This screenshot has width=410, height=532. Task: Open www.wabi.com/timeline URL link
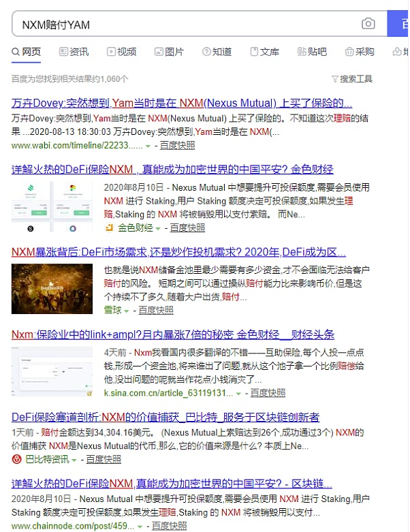pyautogui.click(x=77, y=146)
